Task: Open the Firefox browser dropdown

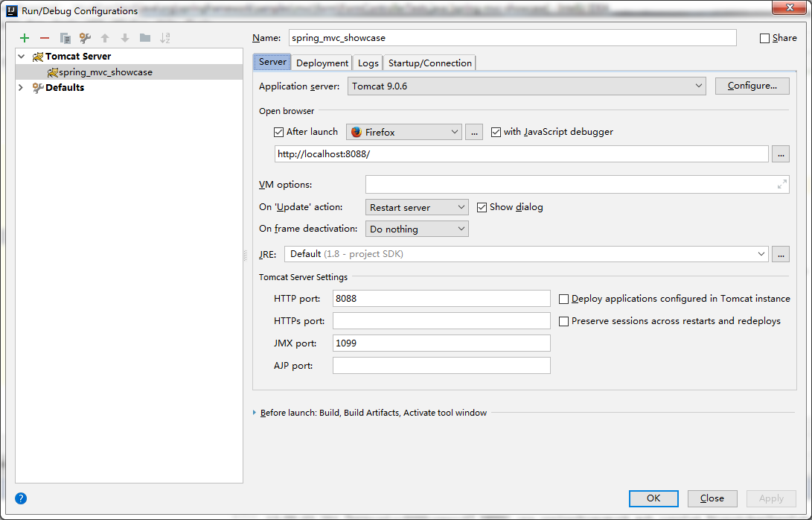Action: point(403,132)
